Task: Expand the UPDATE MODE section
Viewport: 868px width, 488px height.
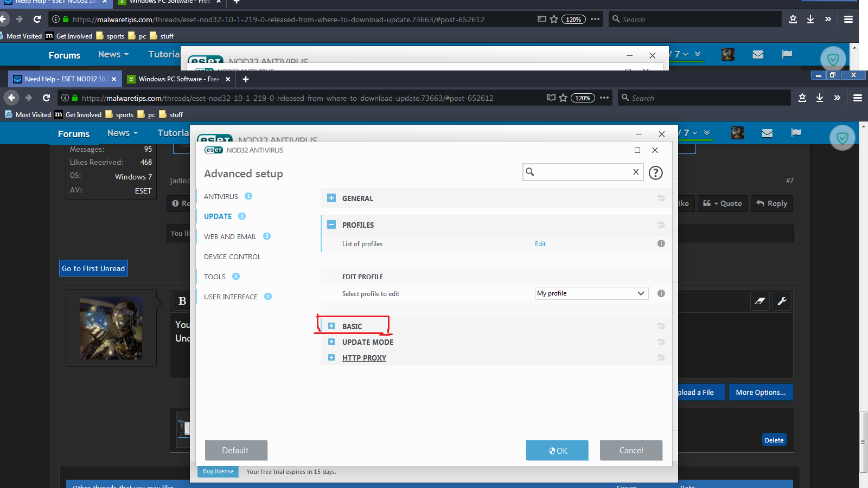Action: coord(331,342)
